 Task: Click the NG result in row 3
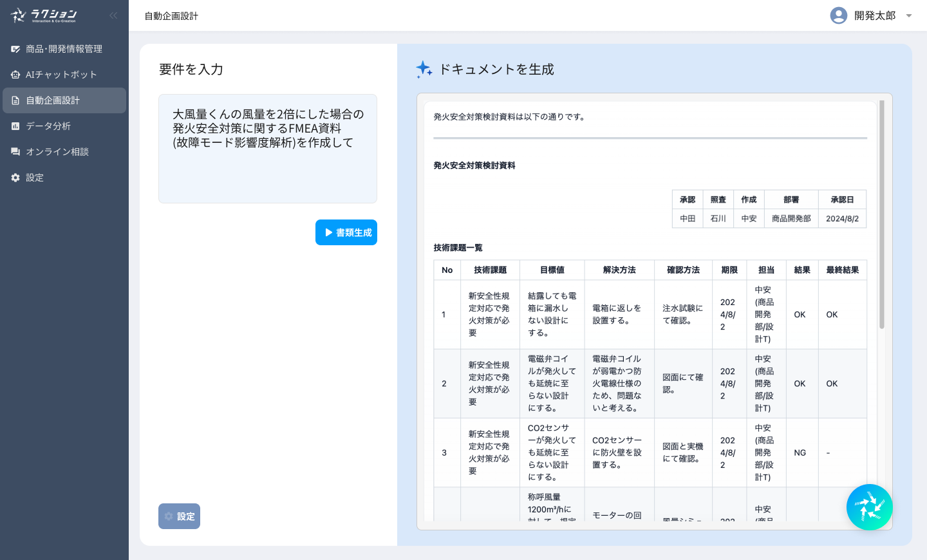pos(800,453)
